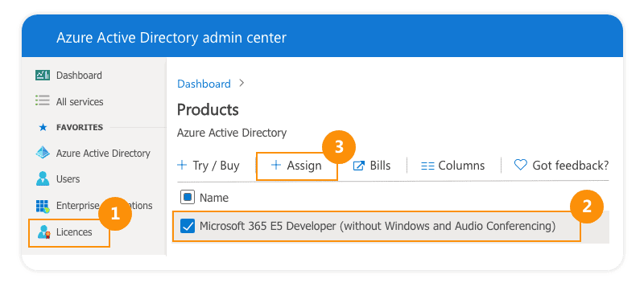Click the Azure Active Directory pyramid icon
This screenshot has height=291, width=644.
(43, 153)
